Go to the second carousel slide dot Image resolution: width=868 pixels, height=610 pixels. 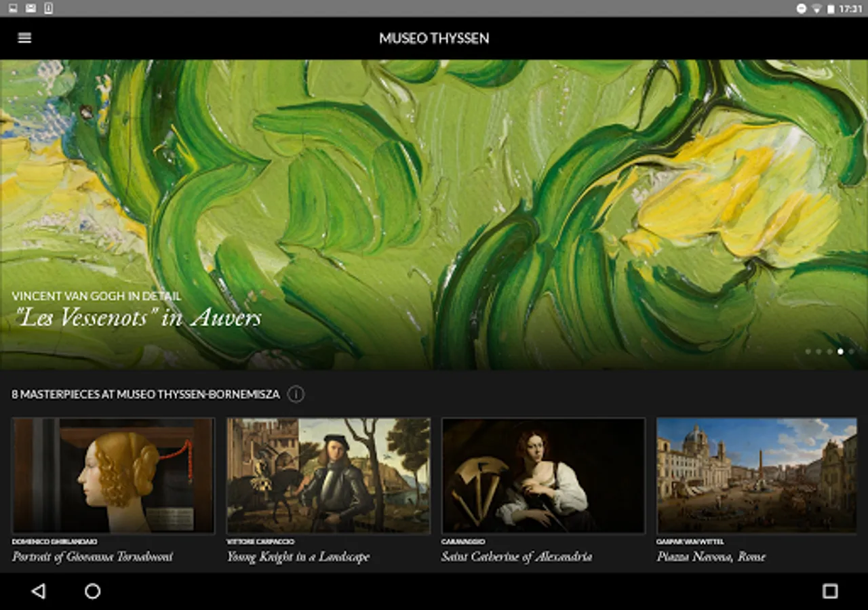818,351
